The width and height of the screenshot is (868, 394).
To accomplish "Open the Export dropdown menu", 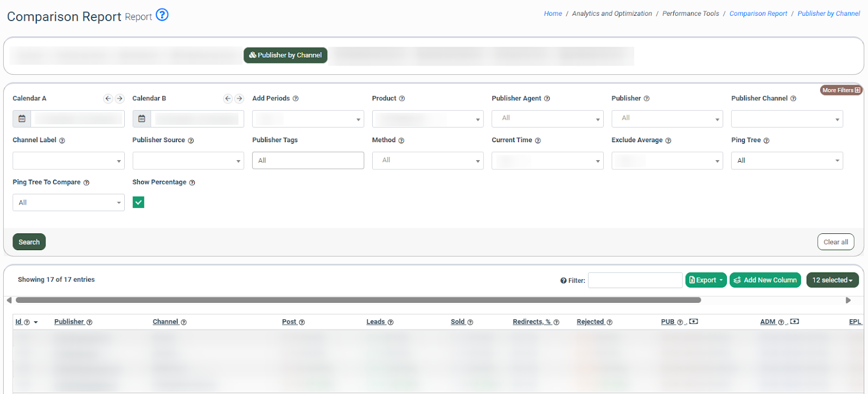I will point(706,280).
